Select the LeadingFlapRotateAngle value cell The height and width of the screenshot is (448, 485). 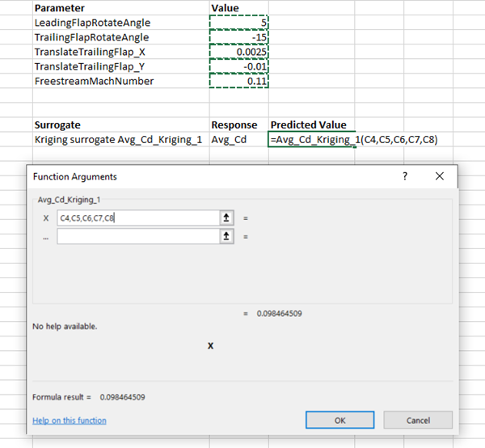(238, 23)
